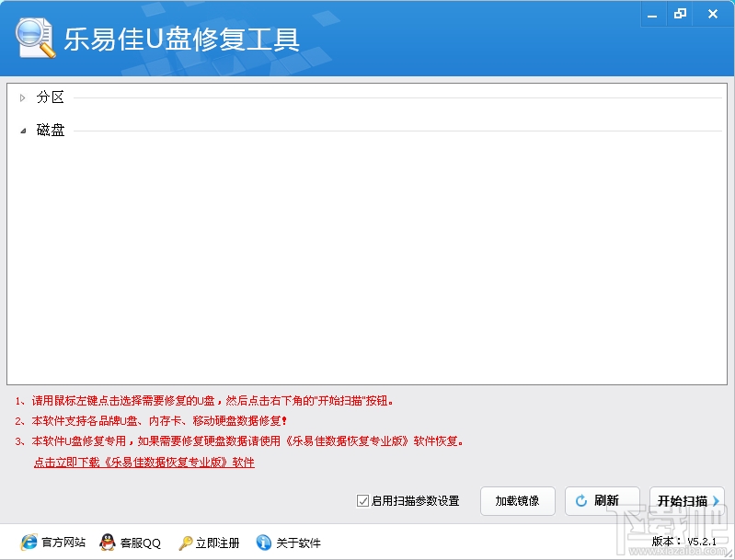Click the restore window button
The height and width of the screenshot is (560, 735).
(680, 14)
